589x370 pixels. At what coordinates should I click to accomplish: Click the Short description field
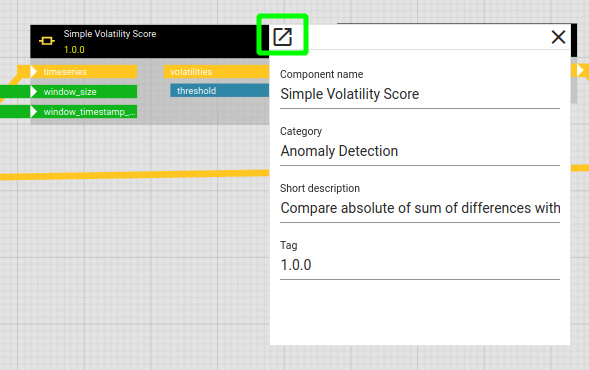click(x=420, y=208)
